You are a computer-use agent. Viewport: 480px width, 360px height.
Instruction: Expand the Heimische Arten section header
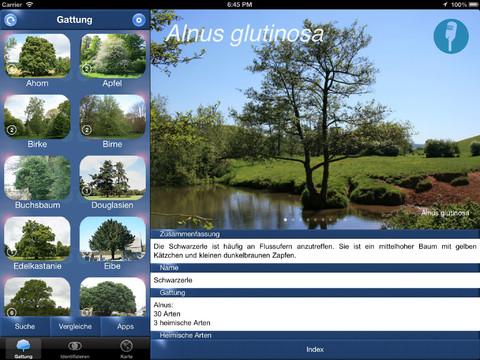[315, 335]
